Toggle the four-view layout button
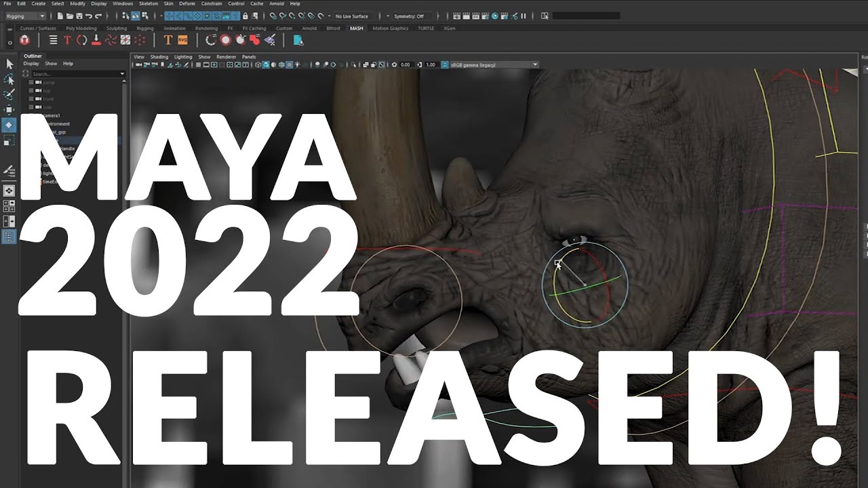The width and height of the screenshot is (868, 488). (x=9, y=205)
